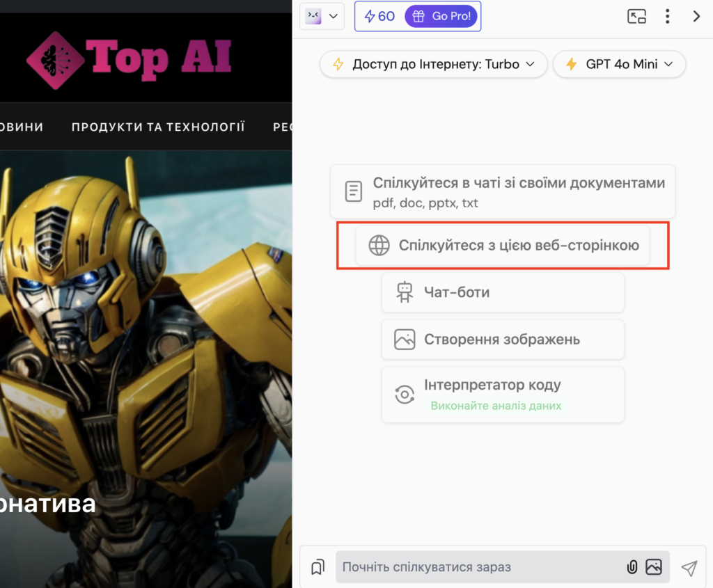Select Спілкуйтеся з цією веб-сторінкою option

coord(503,245)
